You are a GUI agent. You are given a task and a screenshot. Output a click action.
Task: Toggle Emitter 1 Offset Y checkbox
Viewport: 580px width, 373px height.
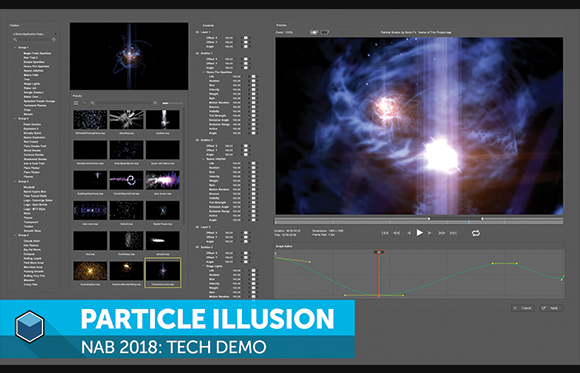246,64
